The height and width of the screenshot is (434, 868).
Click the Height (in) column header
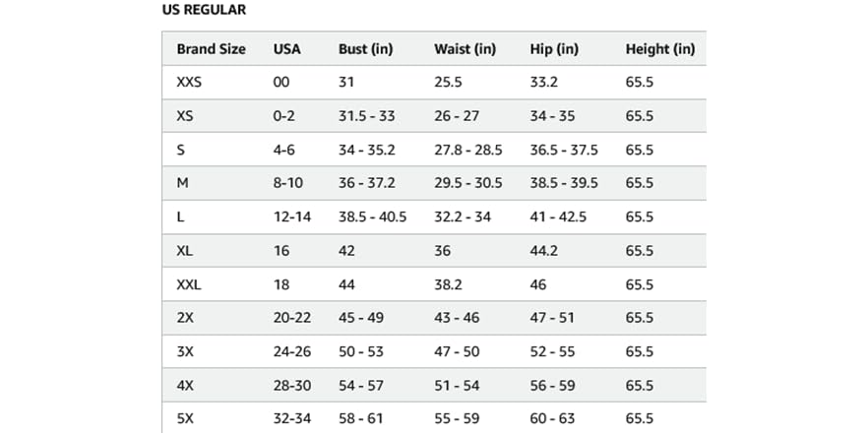[x=659, y=49]
